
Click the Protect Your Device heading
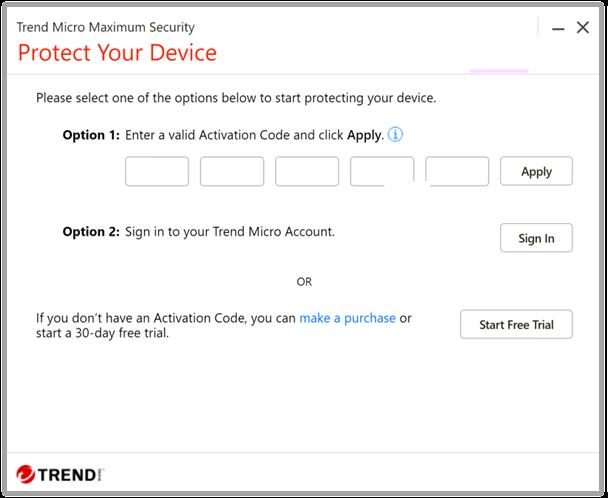click(x=117, y=53)
